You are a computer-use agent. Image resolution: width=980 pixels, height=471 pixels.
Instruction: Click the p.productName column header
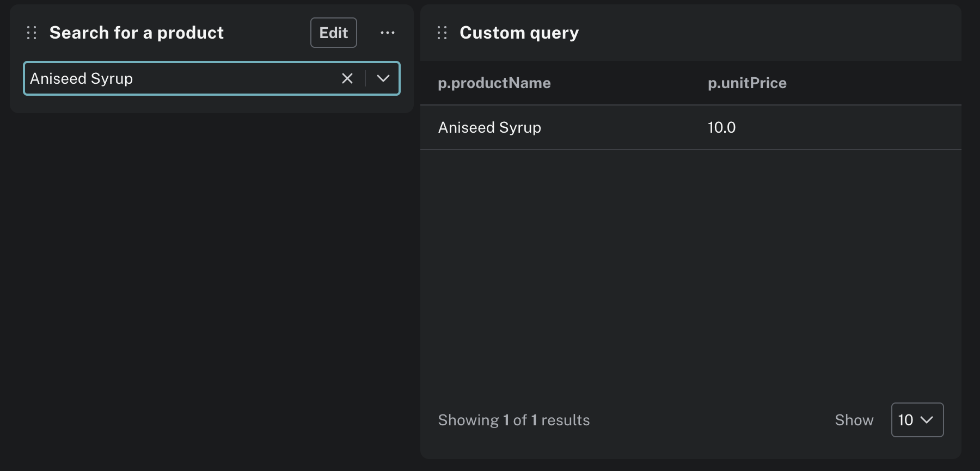tap(494, 83)
